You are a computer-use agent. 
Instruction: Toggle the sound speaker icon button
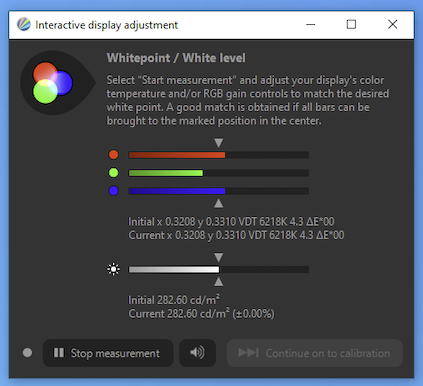coord(197,353)
